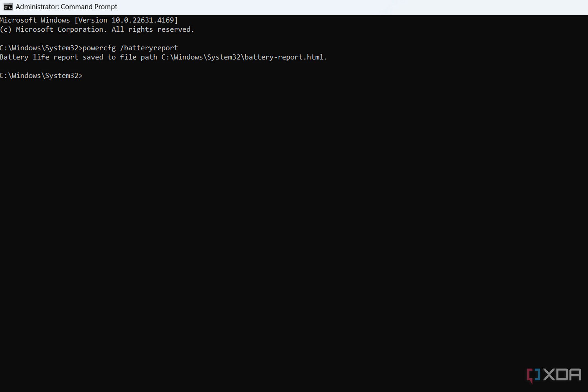The height and width of the screenshot is (392, 588).
Task: Select the command input field at C:\Windows\System32>
Action: coord(85,75)
